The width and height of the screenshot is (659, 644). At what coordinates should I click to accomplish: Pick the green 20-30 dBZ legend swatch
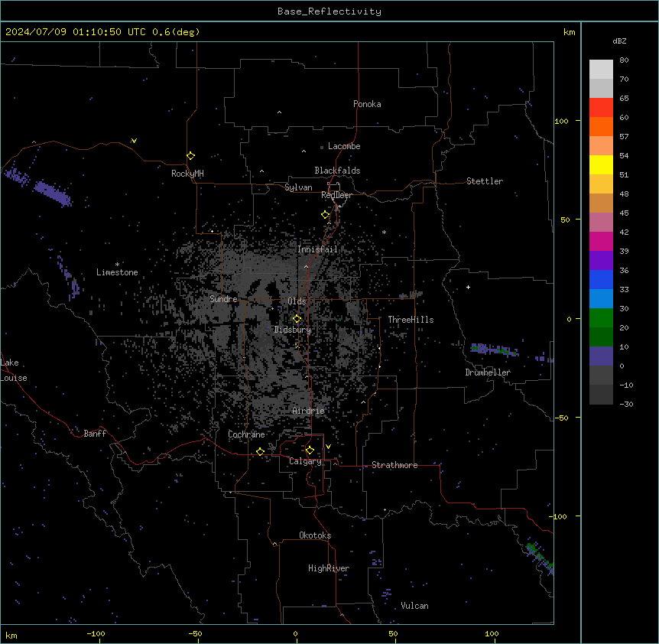pos(601,318)
